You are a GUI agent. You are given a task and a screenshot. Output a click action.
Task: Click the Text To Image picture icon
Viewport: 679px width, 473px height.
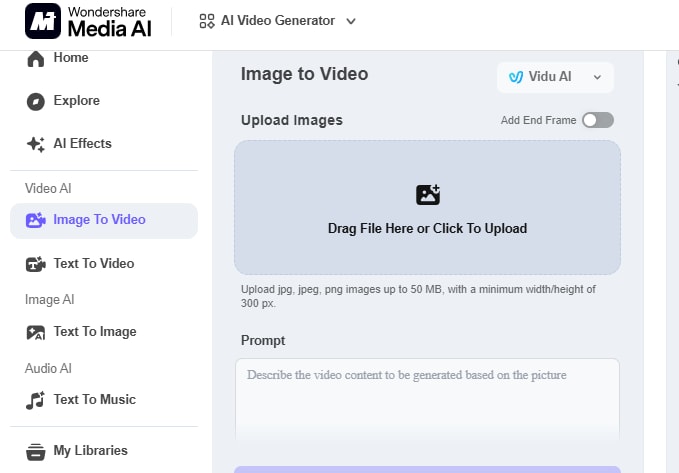point(36,333)
